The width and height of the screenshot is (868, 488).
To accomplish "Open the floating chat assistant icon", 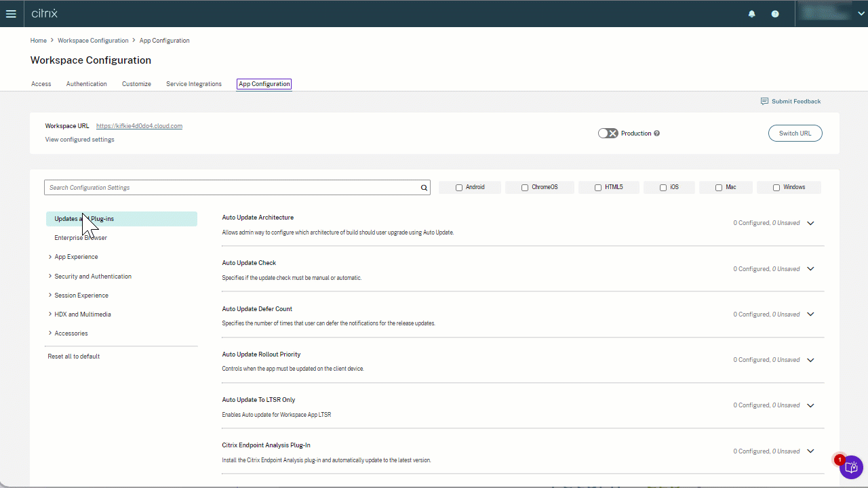I will 851,466.
